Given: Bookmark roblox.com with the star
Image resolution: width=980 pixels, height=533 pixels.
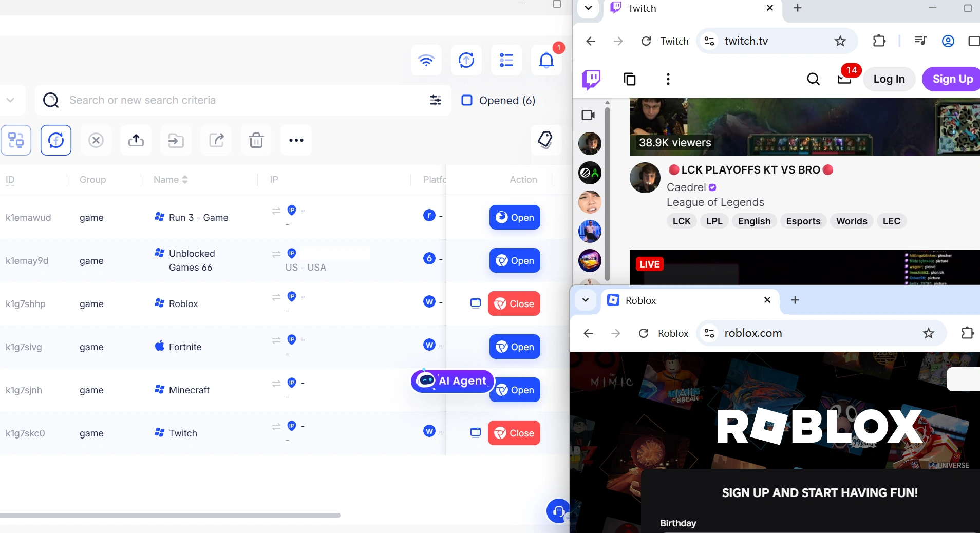Looking at the screenshot, I should coord(929,333).
